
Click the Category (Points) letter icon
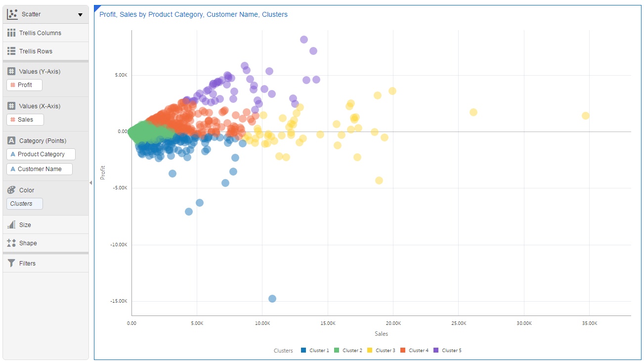point(11,140)
